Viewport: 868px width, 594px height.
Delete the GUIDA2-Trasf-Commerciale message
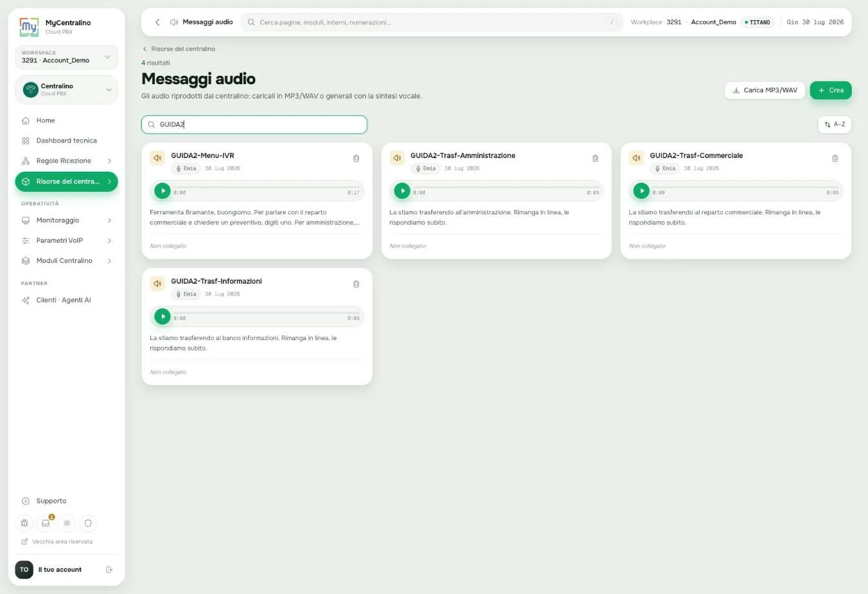pyautogui.click(x=834, y=159)
